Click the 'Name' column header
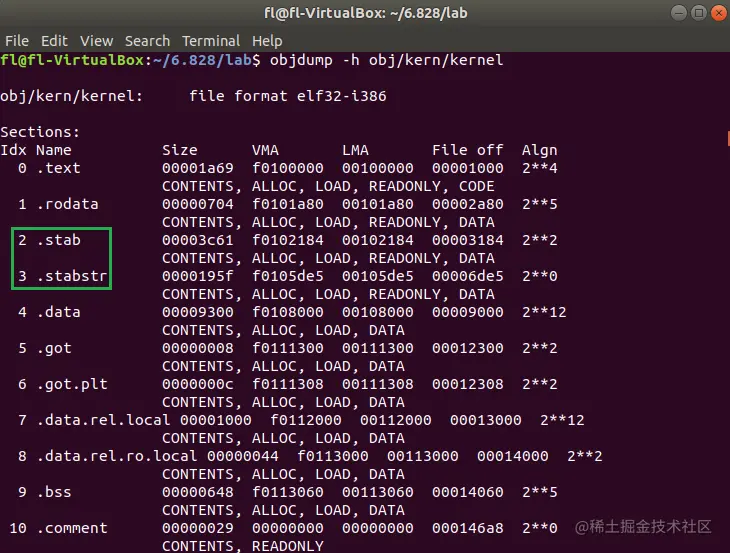 54,150
